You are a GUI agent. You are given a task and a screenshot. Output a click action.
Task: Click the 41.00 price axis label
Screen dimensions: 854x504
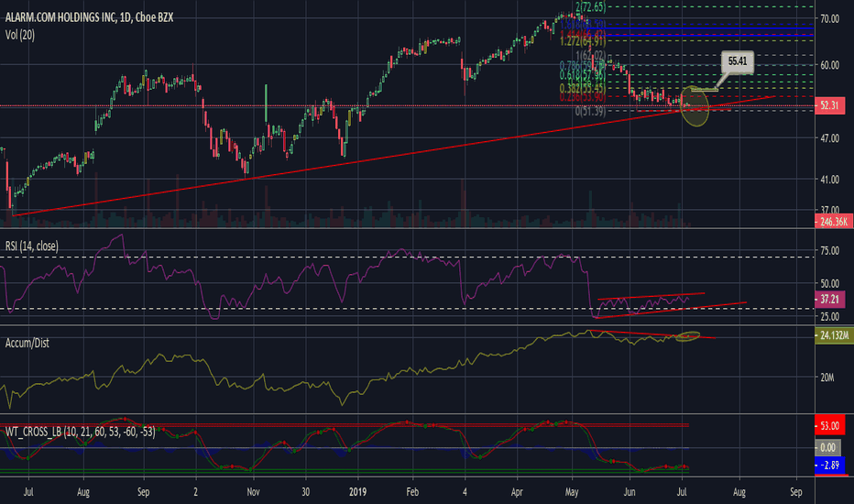829,180
